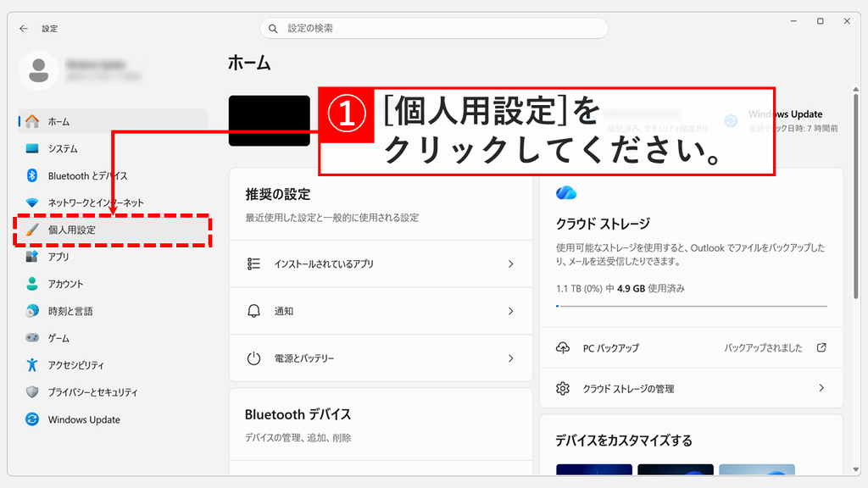The image size is (868, 488).
Task: Click the black device thumbnail image
Action: [x=269, y=120]
